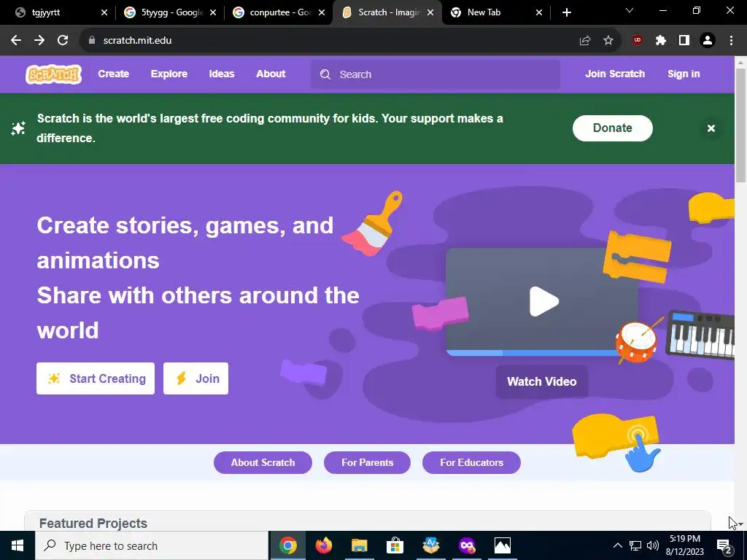Open the Create menu item
The width and height of the screenshot is (747, 560).
click(x=113, y=74)
